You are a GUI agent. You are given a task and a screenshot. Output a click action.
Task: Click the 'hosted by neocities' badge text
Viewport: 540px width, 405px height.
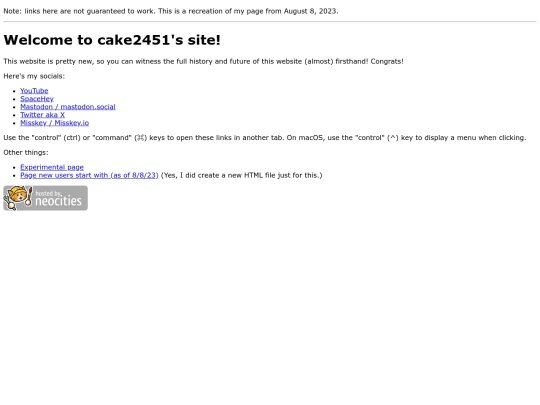pos(59,198)
